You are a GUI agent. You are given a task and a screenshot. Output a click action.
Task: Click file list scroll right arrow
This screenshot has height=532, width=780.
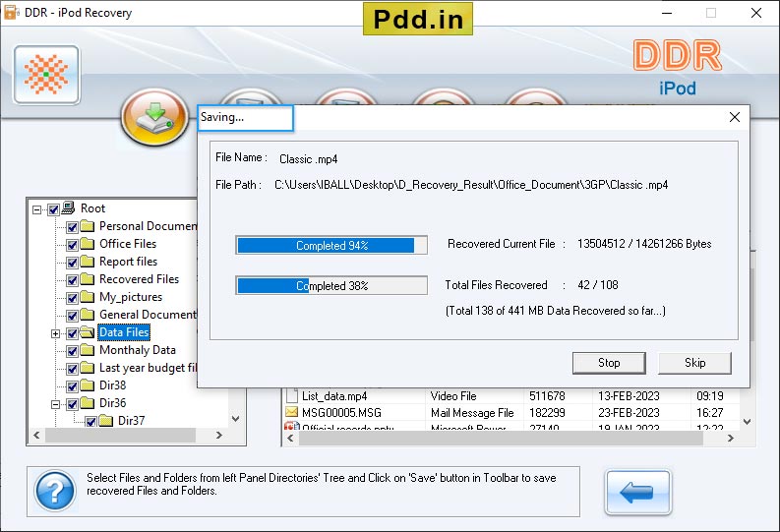point(730,438)
